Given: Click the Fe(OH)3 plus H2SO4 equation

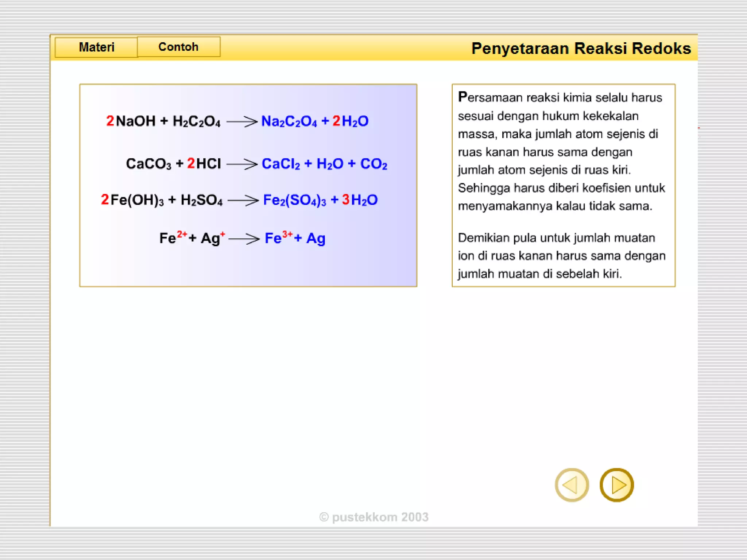Looking at the screenshot, I should pos(239,200).
